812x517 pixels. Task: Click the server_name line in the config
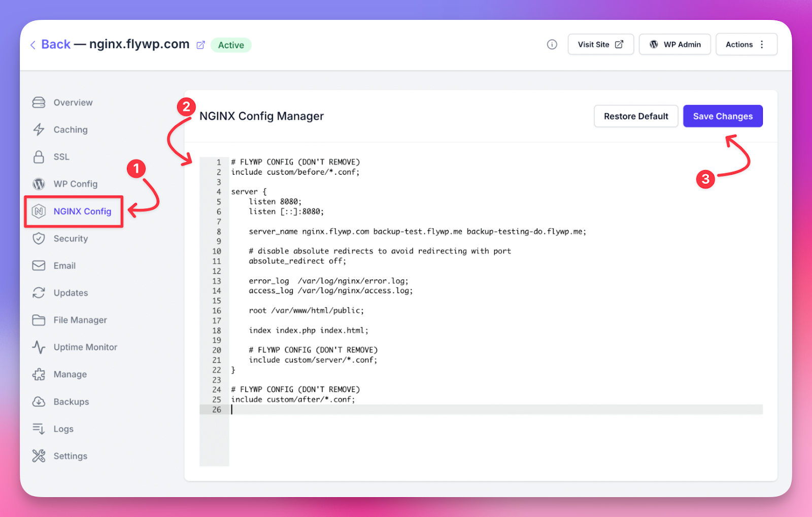417,232
